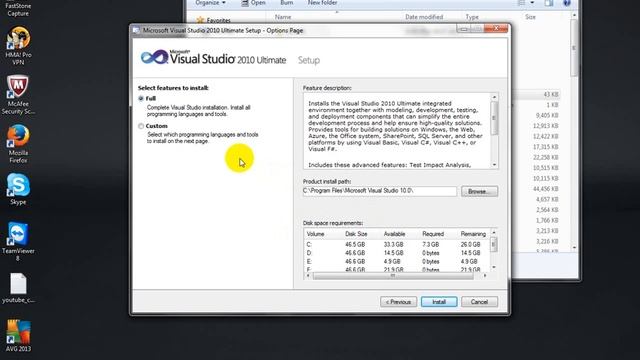Sort by the Name column header in Explorer
This screenshot has width=640, height=360.
pyautogui.click(x=283, y=17)
